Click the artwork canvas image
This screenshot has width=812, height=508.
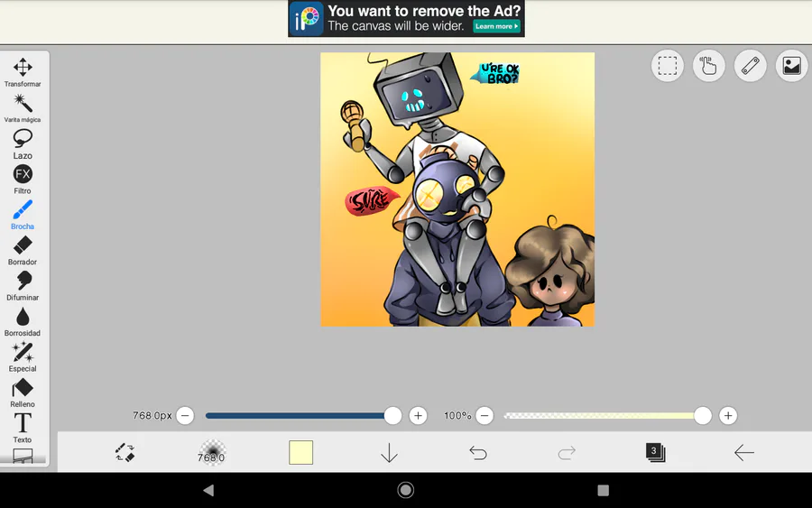(457, 189)
